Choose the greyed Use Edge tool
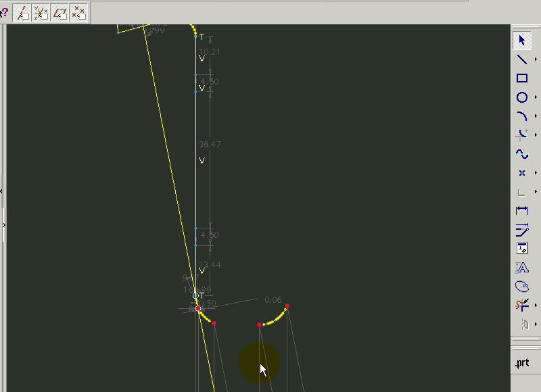Image resolution: width=541 pixels, height=392 pixels. tap(521, 192)
